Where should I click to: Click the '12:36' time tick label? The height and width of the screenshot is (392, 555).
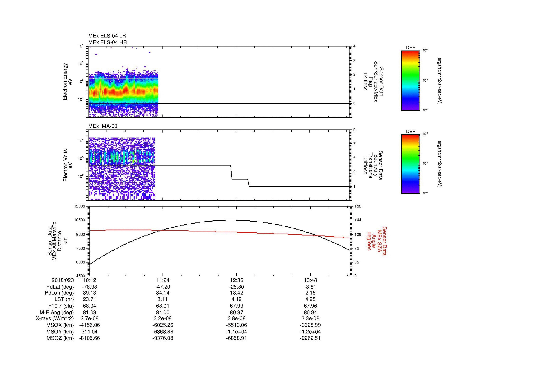click(236, 280)
